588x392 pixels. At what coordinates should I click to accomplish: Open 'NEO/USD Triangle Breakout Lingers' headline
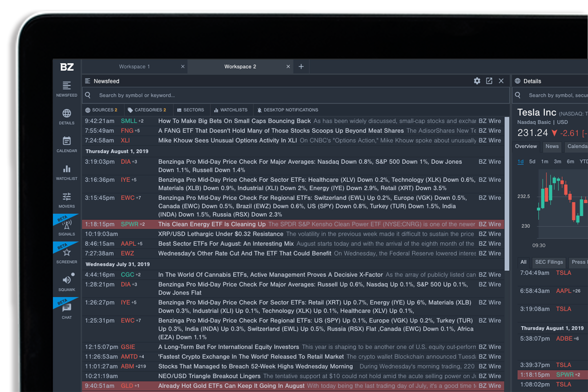click(209, 376)
